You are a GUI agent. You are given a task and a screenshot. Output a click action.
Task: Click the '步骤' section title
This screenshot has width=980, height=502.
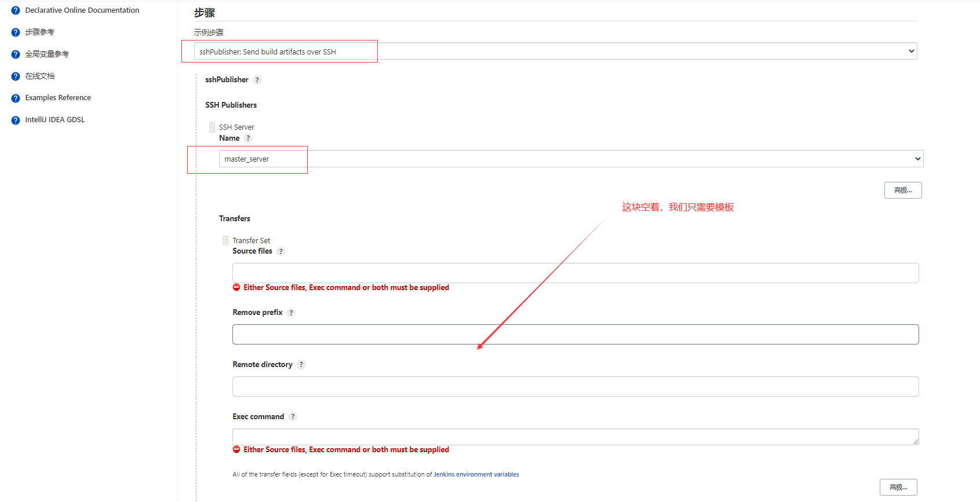[x=205, y=13]
